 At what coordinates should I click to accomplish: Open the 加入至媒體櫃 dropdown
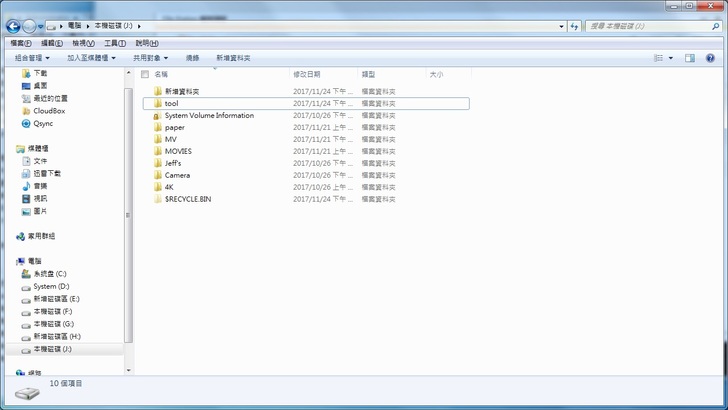point(91,58)
